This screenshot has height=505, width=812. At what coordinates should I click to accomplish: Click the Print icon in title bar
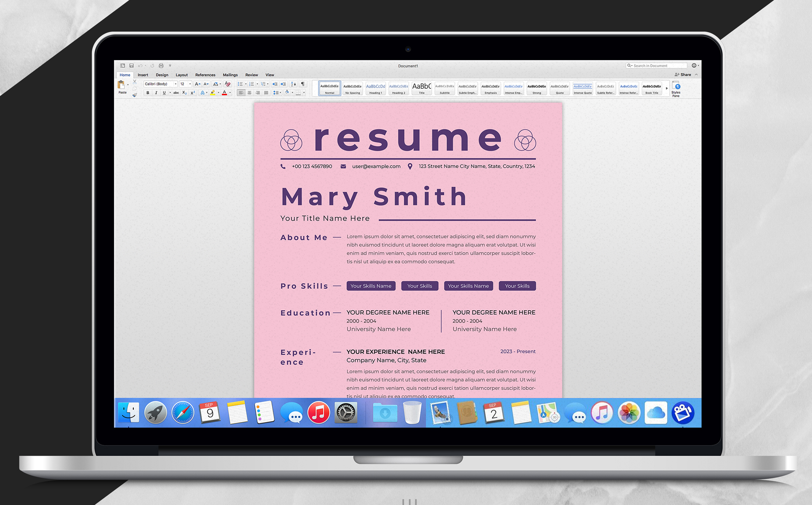[x=161, y=66]
